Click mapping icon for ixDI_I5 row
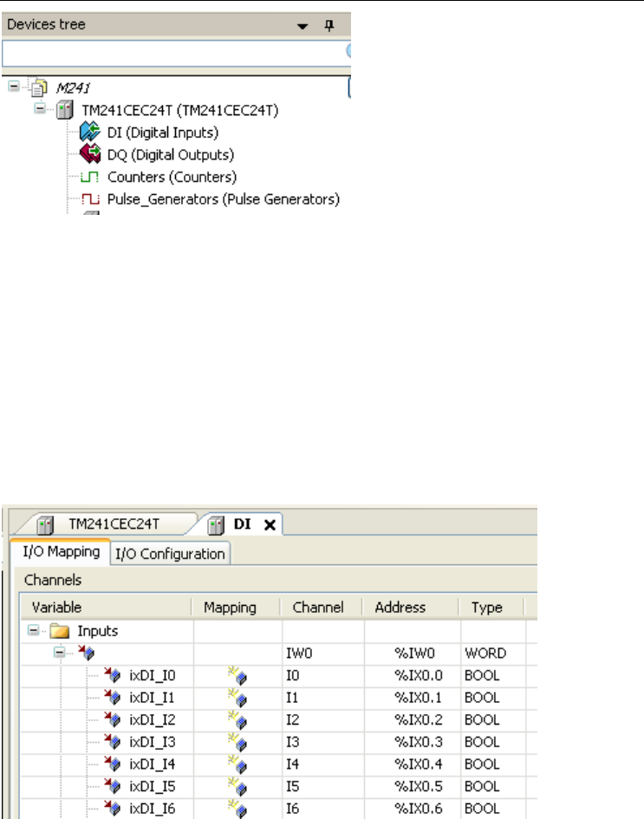Image resolution: width=644 pixels, height=819 pixels. point(237,787)
